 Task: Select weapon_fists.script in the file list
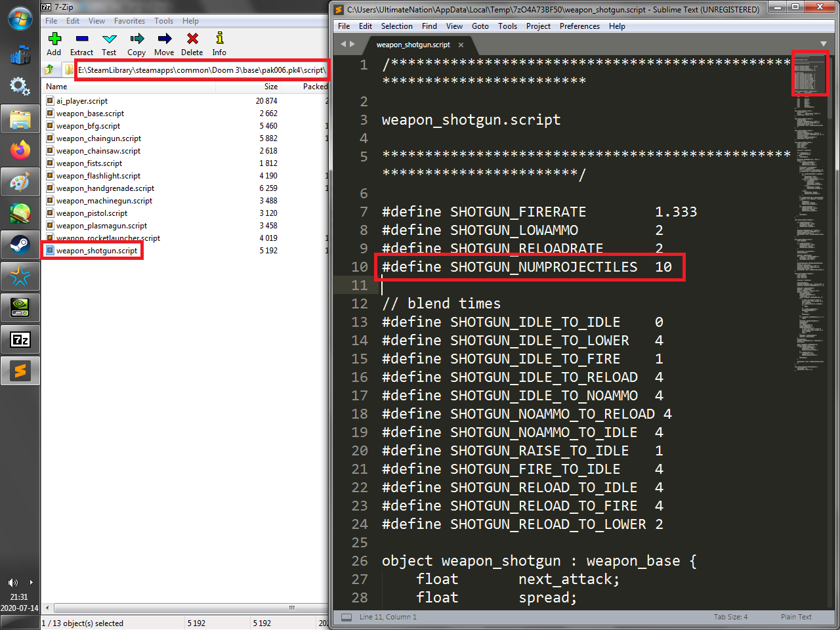click(89, 163)
